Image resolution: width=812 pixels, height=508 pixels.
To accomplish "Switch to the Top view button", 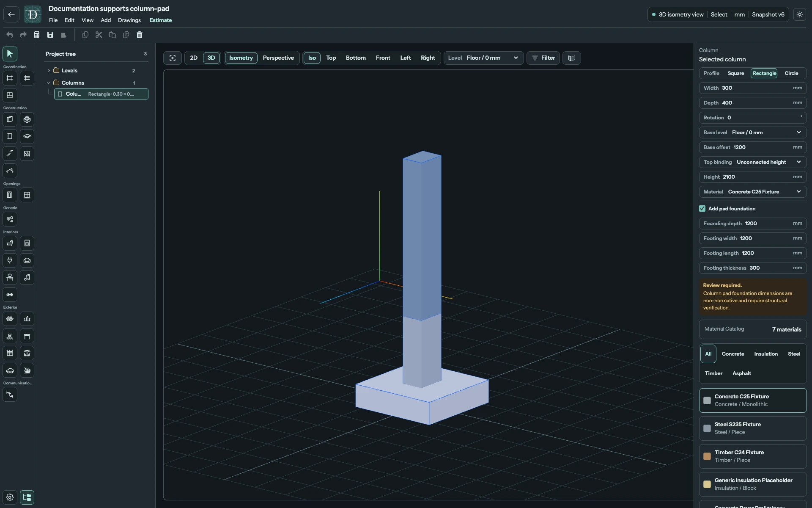I will coord(331,58).
